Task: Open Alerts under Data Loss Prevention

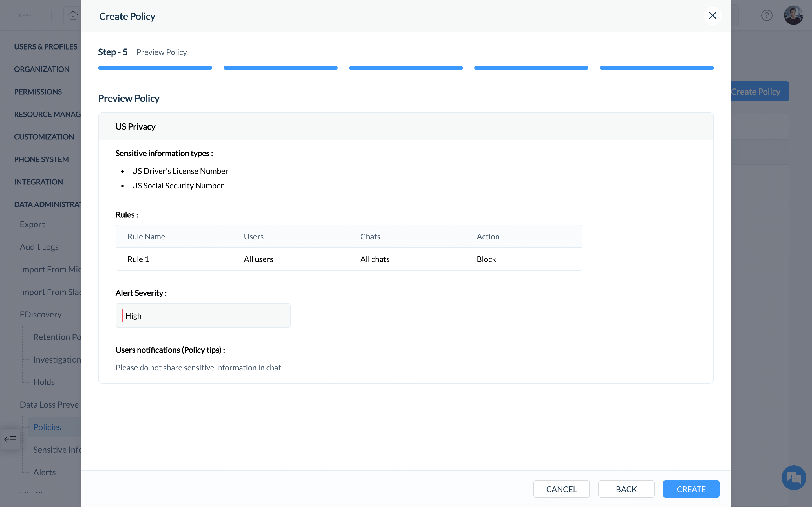Action: [x=44, y=472]
